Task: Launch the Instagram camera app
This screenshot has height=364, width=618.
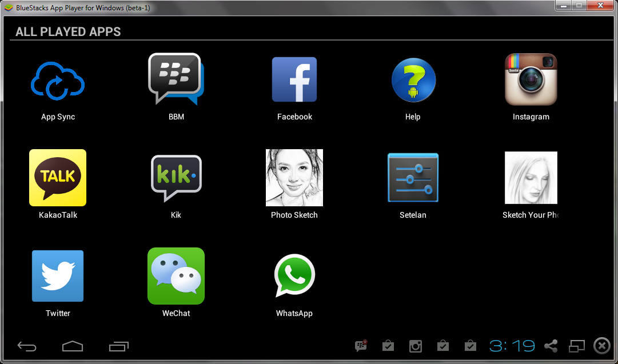Action: tap(531, 79)
